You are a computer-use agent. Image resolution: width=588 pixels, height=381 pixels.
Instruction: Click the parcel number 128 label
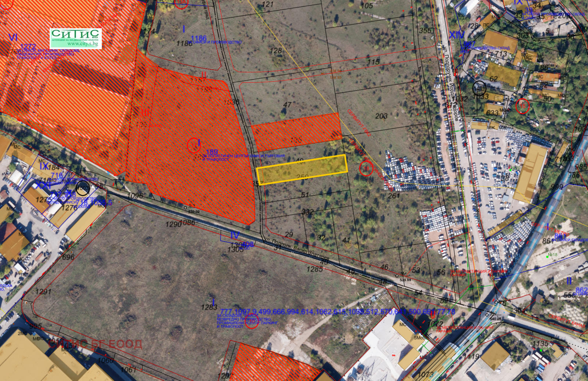coord(276,51)
